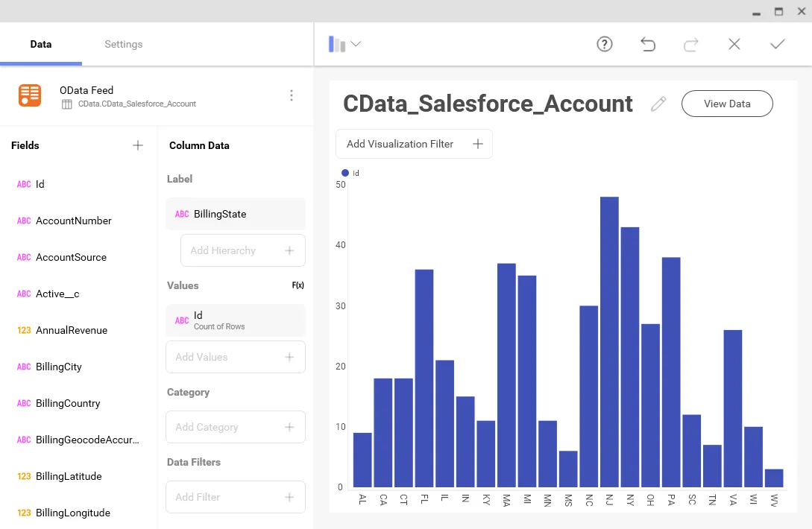Screen dimensions: 812x529
Task: Discard changes with the X icon
Action: 734,44
